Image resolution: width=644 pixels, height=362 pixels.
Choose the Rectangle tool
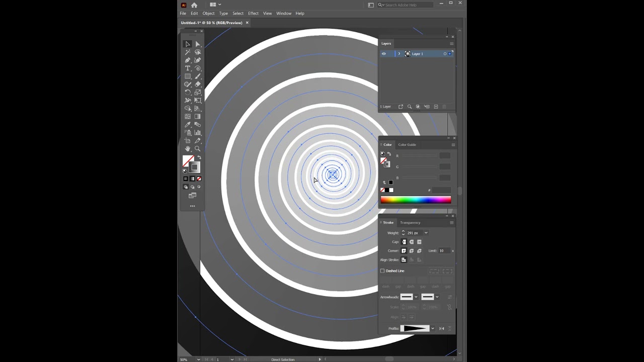[x=188, y=76]
